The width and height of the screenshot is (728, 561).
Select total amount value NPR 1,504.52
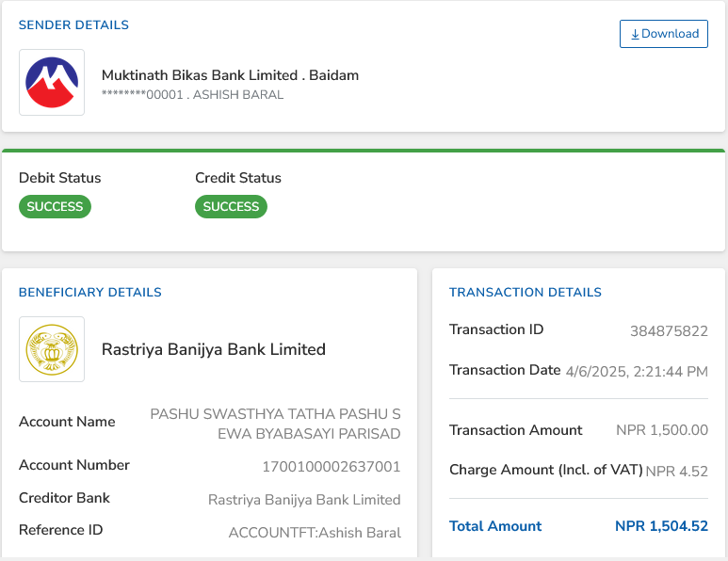[662, 526]
